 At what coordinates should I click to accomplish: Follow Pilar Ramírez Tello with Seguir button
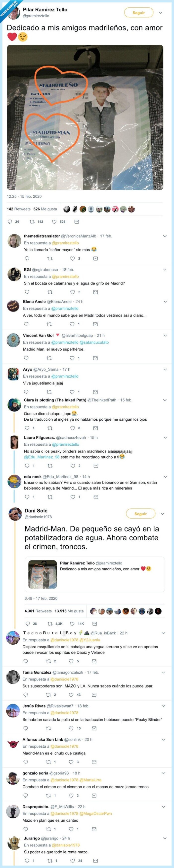[x=138, y=13]
